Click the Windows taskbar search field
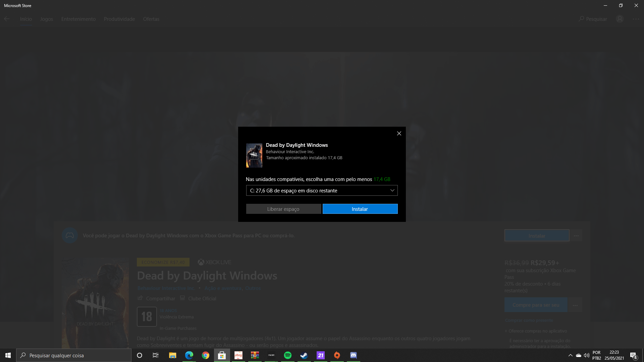644x362 pixels. (x=74, y=355)
